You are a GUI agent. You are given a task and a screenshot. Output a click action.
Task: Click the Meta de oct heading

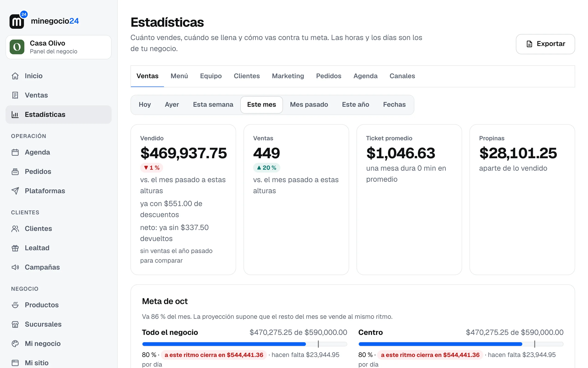click(165, 301)
